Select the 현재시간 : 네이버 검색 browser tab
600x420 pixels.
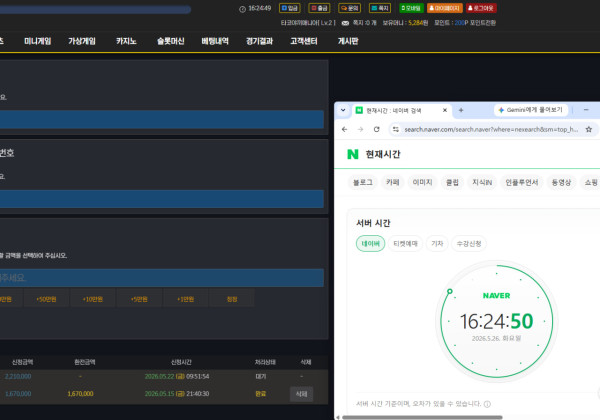[401, 111]
